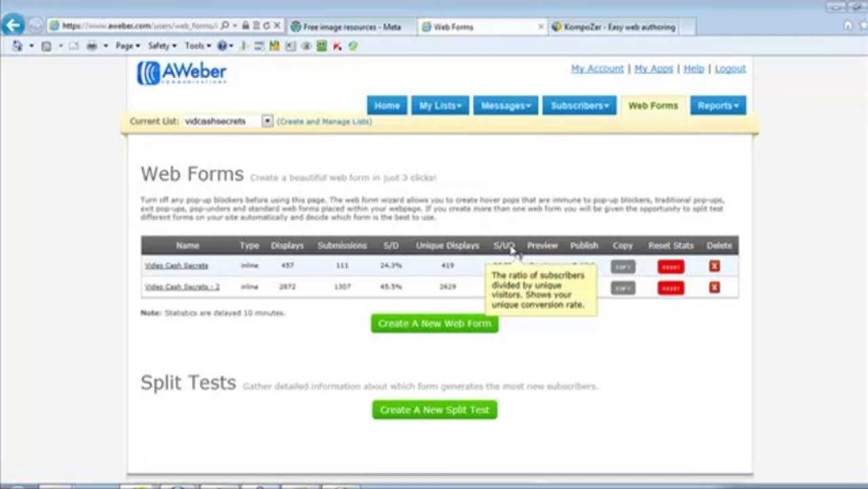The height and width of the screenshot is (489, 868).
Task: Copy the Video Cash Secrets form
Action: point(622,267)
